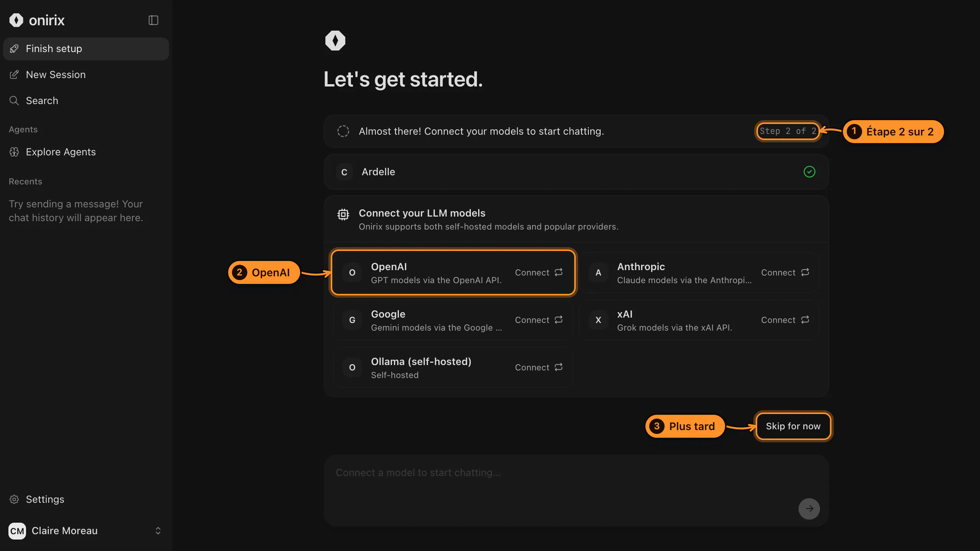The height and width of the screenshot is (551, 980).
Task: Open Finish setup in the sidebar
Action: pyautogui.click(x=86, y=49)
